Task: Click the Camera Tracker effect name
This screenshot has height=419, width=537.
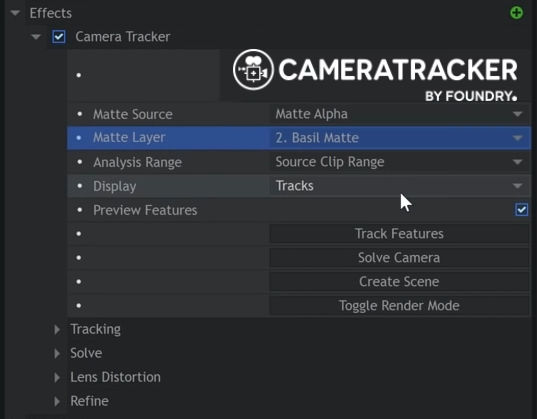Action: 123,37
